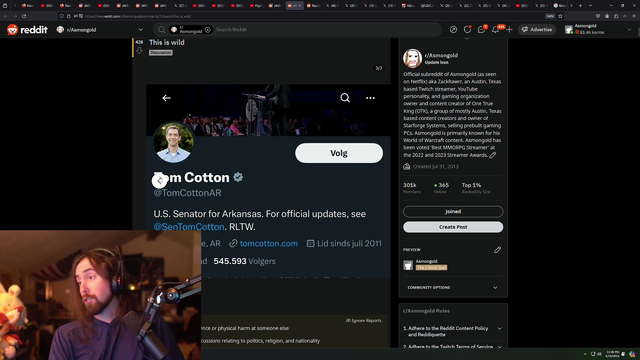The image size is (640, 360).
Task: Click the @SenTomCotton mention link
Action: (x=189, y=227)
